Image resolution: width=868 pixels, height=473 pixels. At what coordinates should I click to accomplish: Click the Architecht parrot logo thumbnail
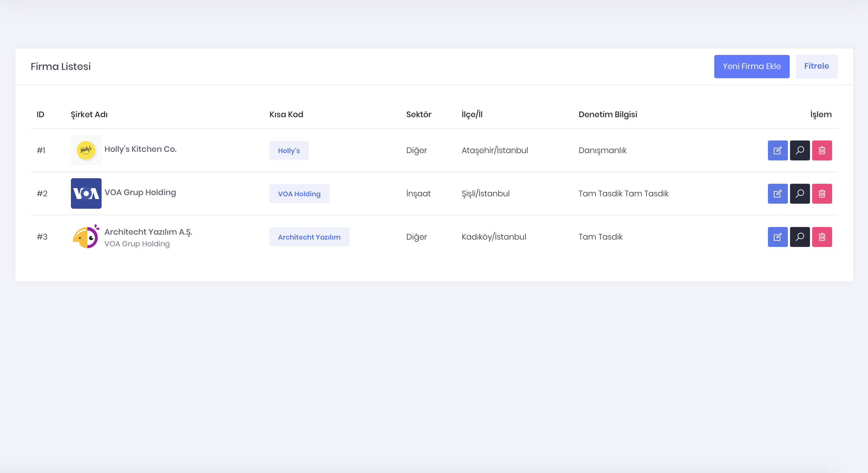[86, 237]
